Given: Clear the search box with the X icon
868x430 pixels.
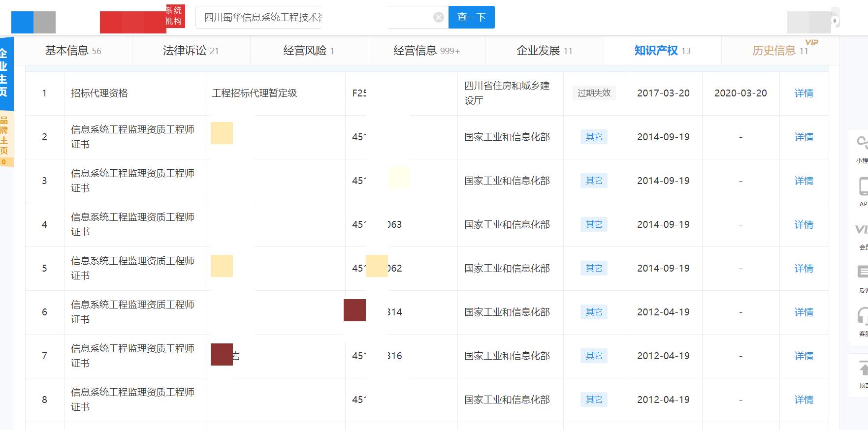Looking at the screenshot, I should (438, 18).
